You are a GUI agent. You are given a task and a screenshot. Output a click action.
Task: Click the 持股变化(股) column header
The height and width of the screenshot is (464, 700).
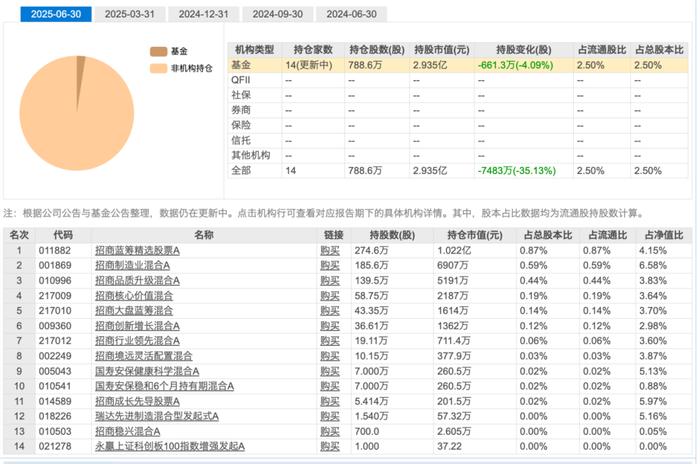[x=524, y=50]
